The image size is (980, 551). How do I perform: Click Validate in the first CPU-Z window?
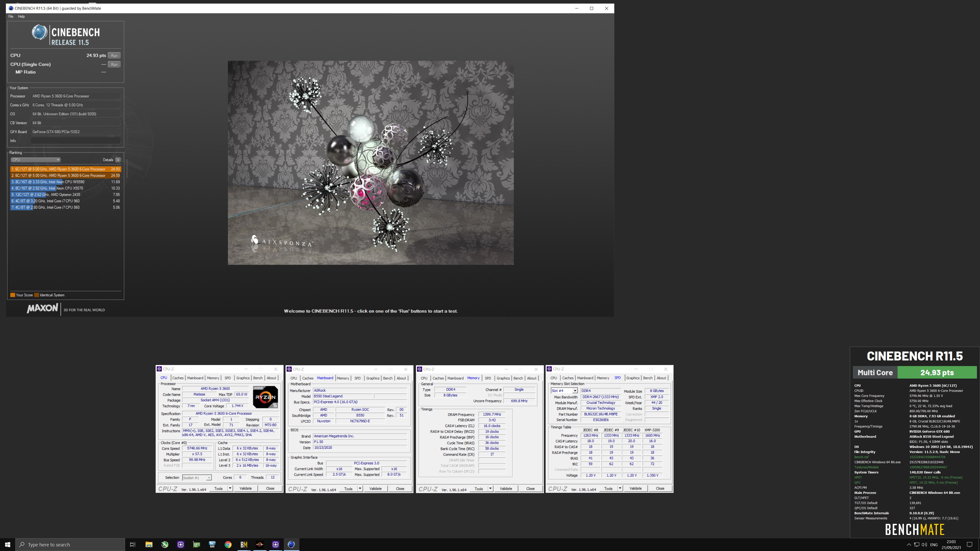pos(245,489)
